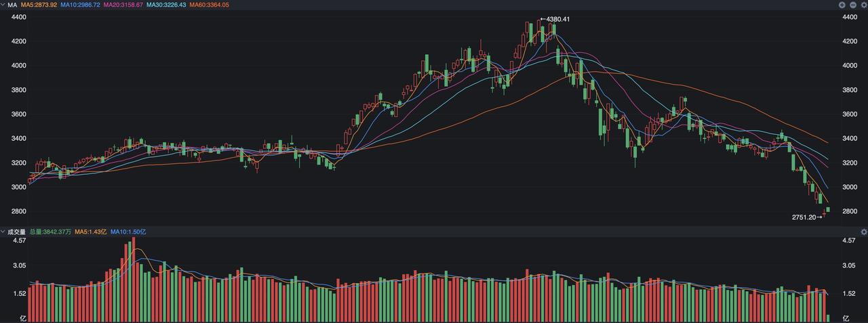
Task: Click the MA30:3226.43 value
Action: click(x=166, y=5)
